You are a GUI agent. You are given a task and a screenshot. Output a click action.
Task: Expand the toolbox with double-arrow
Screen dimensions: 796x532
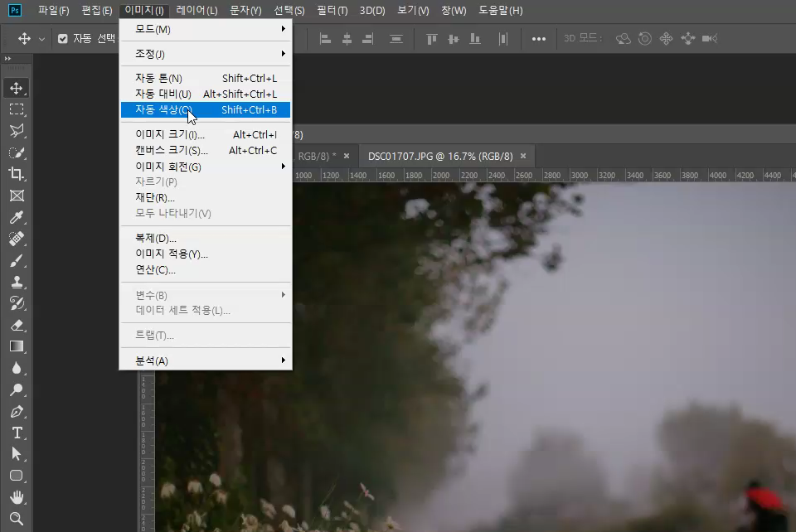7,59
